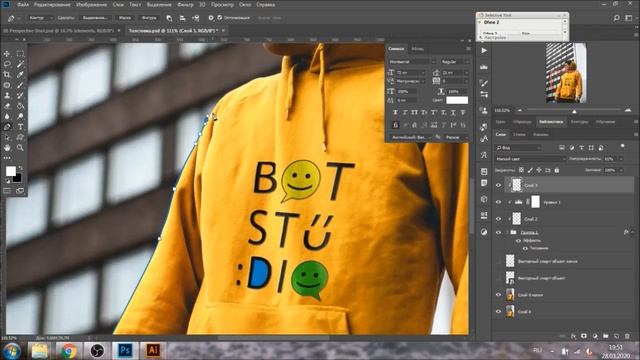The image size is (640, 360).
Task: Select the Eraser tool
Action: pos(7,106)
